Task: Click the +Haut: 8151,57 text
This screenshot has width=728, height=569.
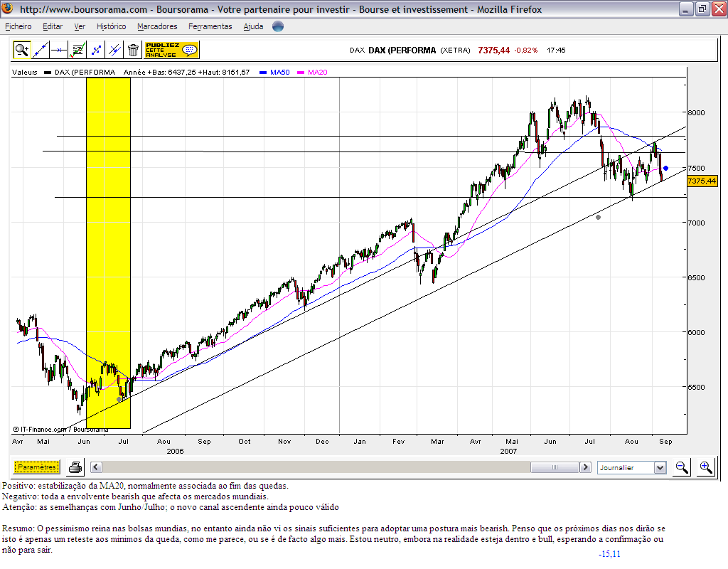Action: pos(224,72)
